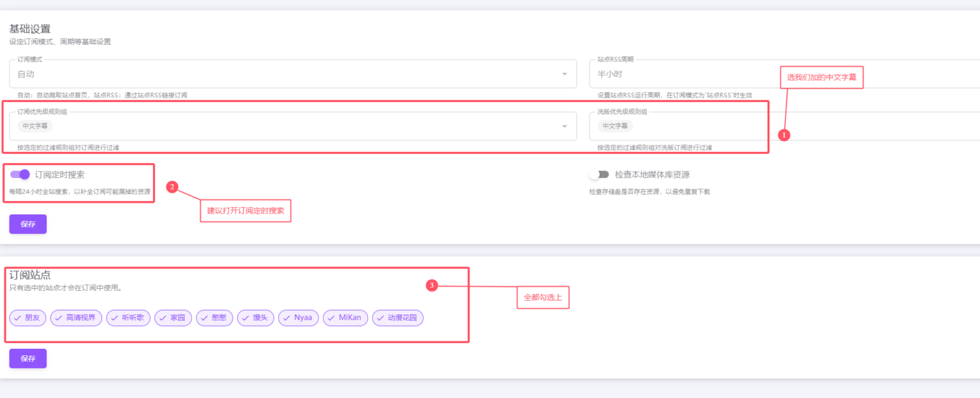Uncheck the 高清视界 site chip
The height and width of the screenshot is (398, 980).
[x=76, y=318]
